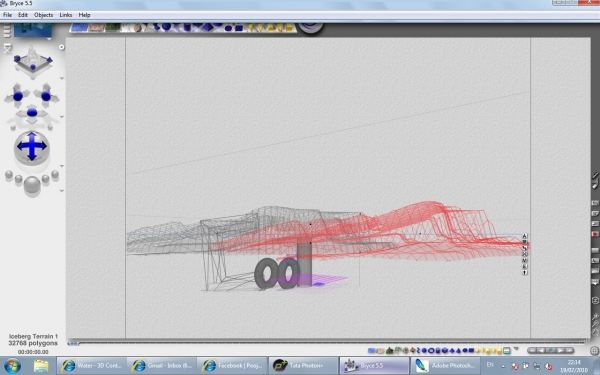Click the lower camera cross control
The height and width of the screenshot is (375, 600).
pyautogui.click(x=32, y=113)
